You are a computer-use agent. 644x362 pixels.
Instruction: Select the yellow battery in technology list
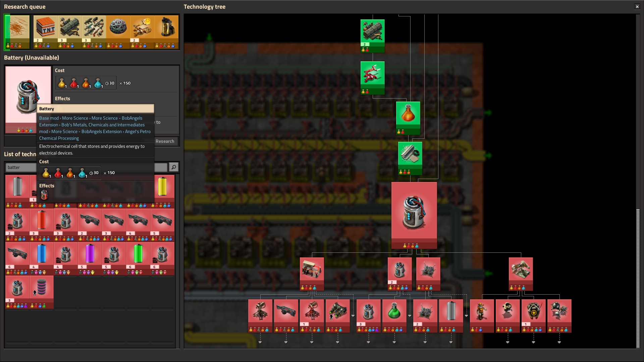click(162, 191)
